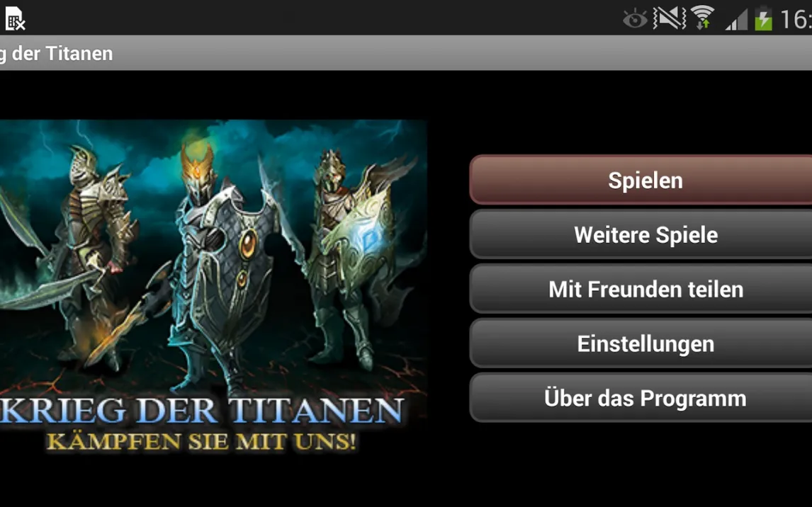Select Mit Freunden teilen
This screenshot has width=812, height=507.
click(641, 289)
